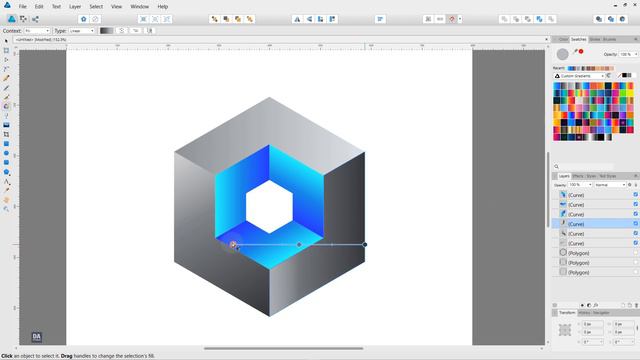Open the Context dropdown
Screen dimensions: 640x360
pyautogui.click(x=37, y=31)
